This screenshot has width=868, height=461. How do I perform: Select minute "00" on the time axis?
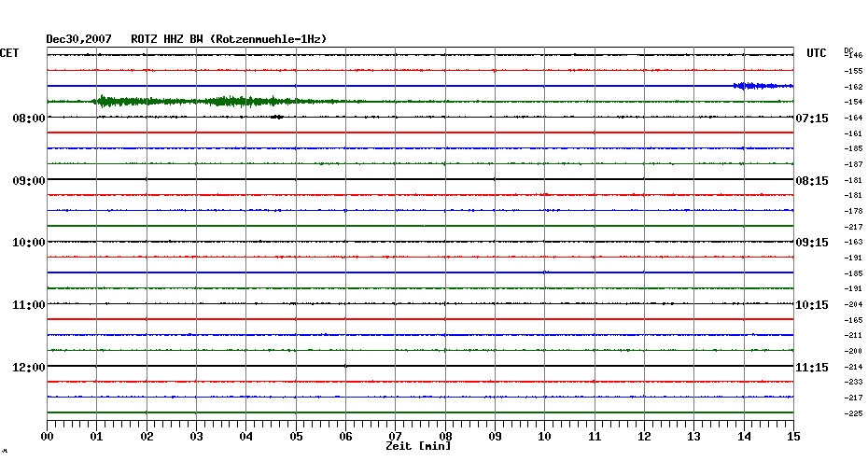coord(47,437)
